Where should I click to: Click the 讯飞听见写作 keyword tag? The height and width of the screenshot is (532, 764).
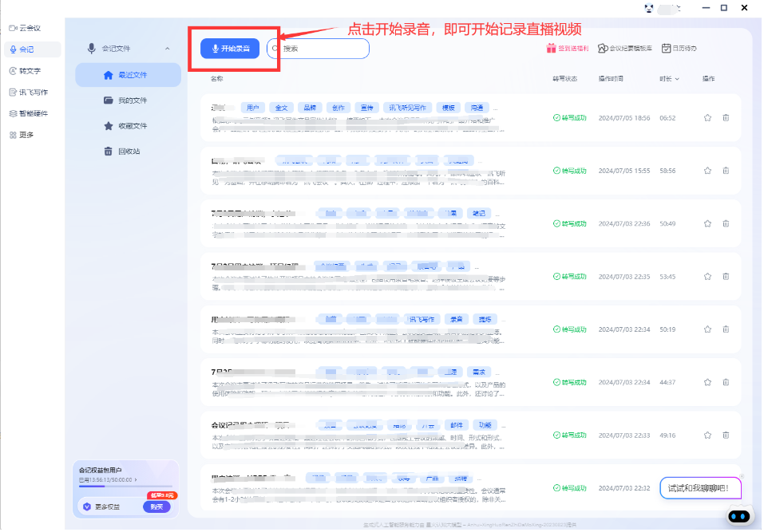(x=407, y=108)
